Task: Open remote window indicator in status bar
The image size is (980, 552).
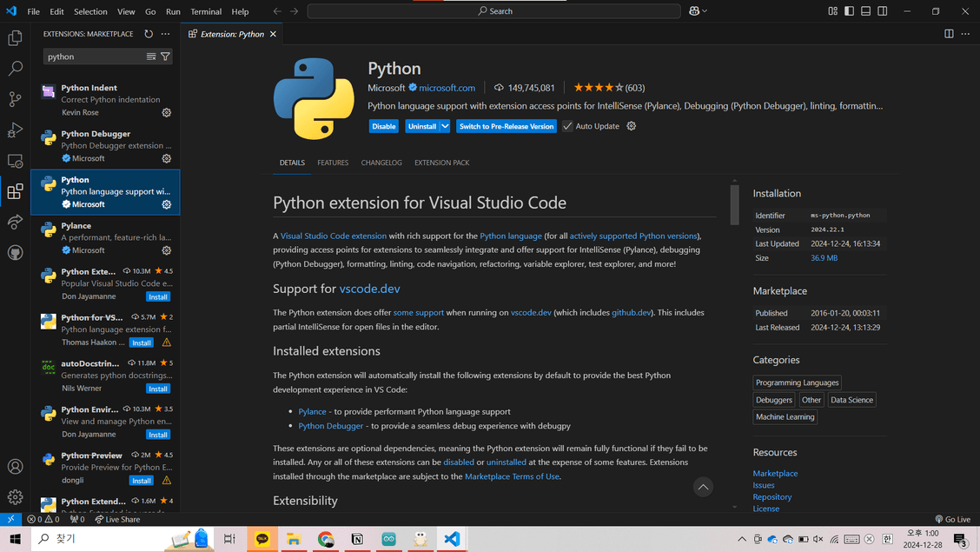Action: tap(11, 520)
